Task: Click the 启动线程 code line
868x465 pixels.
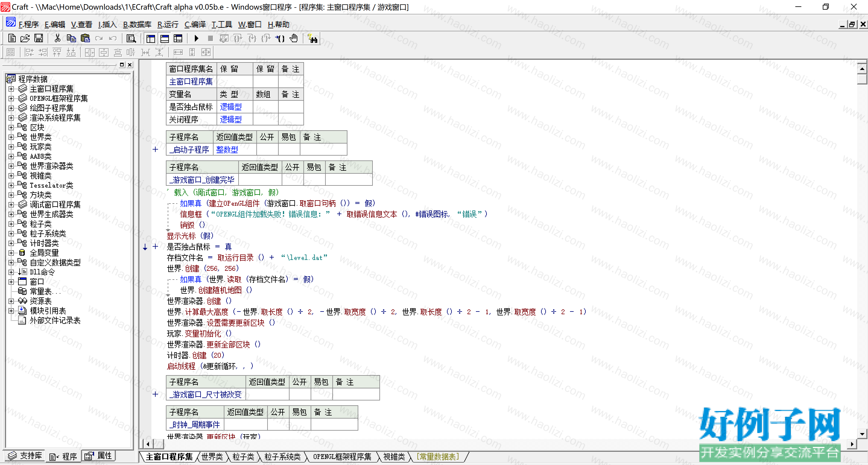Action: [x=210, y=366]
